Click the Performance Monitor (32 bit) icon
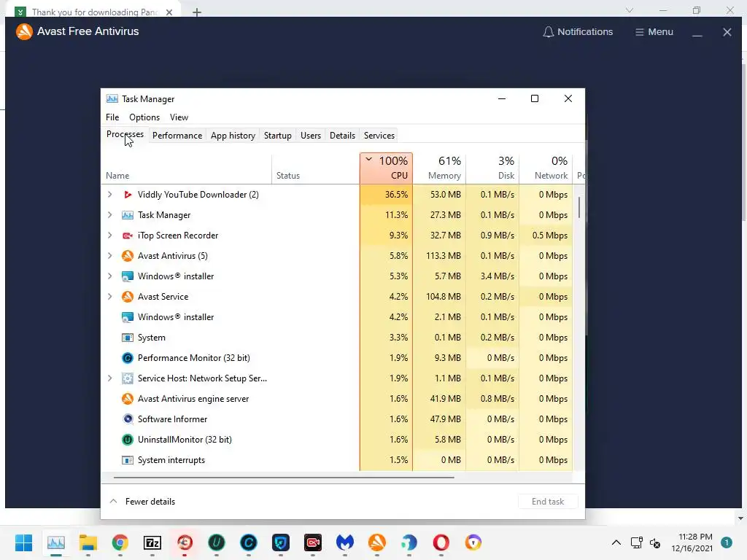 click(127, 357)
